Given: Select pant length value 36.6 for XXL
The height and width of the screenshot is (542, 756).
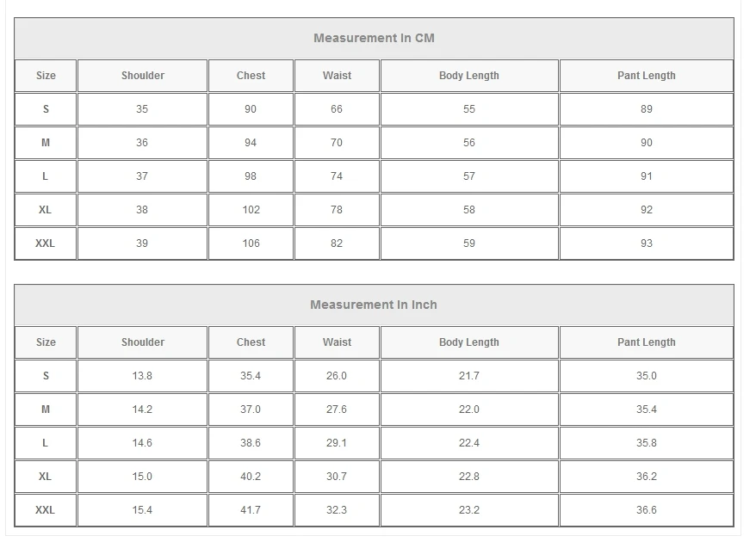Looking at the screenshot, I should [x=647, y=509].
